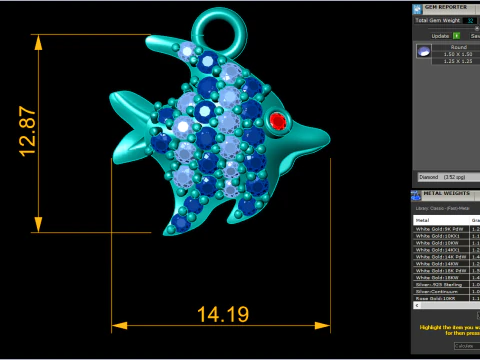
Task: Click the small round button above Update
Action: 477,29
